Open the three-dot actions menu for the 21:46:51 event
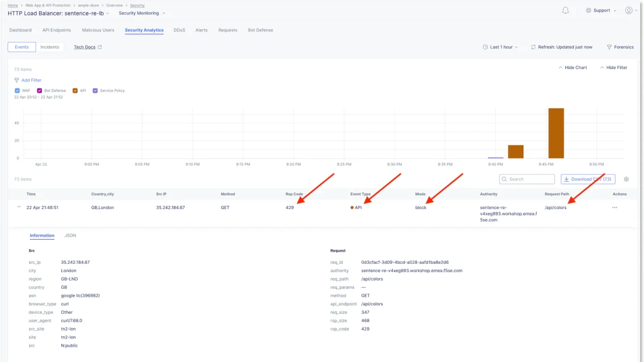 click(614, 208)
